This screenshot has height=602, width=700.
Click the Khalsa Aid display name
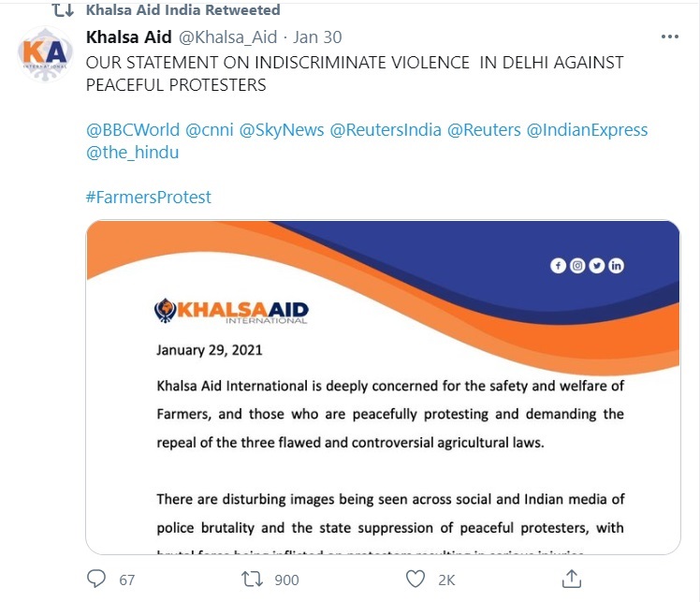pos(128,37)
